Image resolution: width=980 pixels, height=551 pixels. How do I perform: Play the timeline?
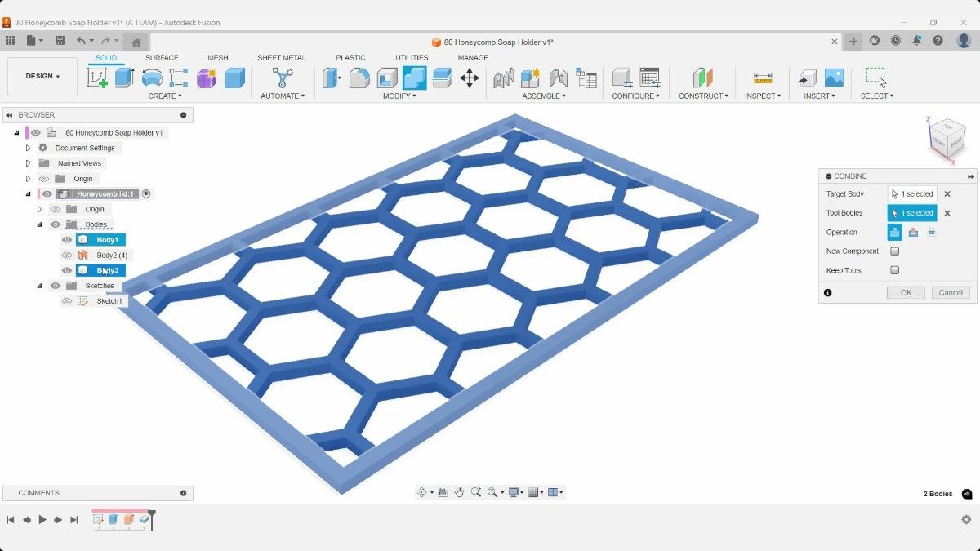coord(42,519)
